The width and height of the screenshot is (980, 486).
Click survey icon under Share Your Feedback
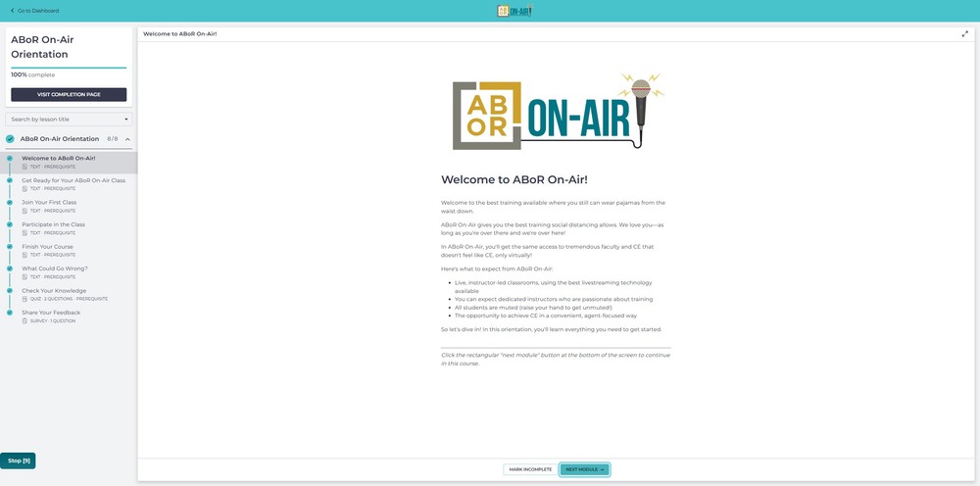coord(25,321)
